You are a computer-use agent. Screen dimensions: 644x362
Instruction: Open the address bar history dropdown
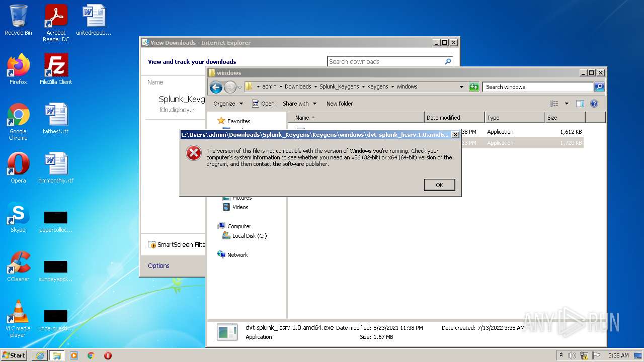(x=461, y=87)
